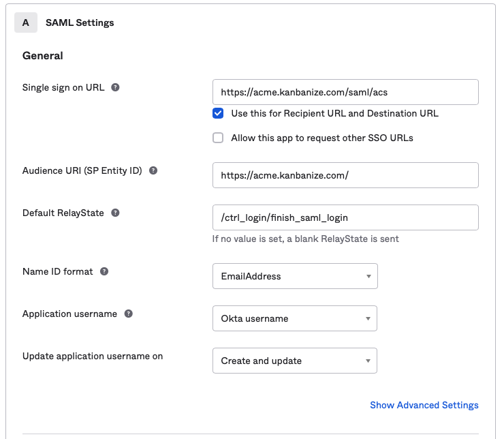
Task: Click the 'Name ID format' field label
Action: [x=58, y=271]
